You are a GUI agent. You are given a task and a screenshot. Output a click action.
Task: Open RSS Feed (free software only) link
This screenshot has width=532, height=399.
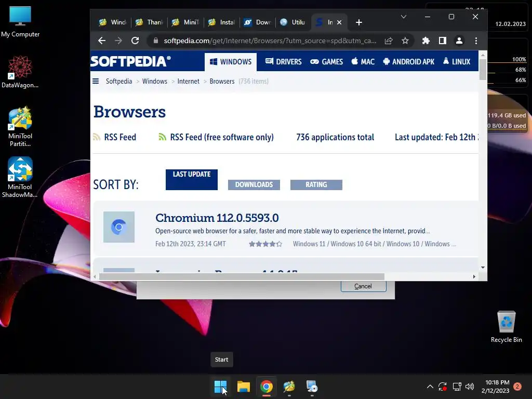216,137
